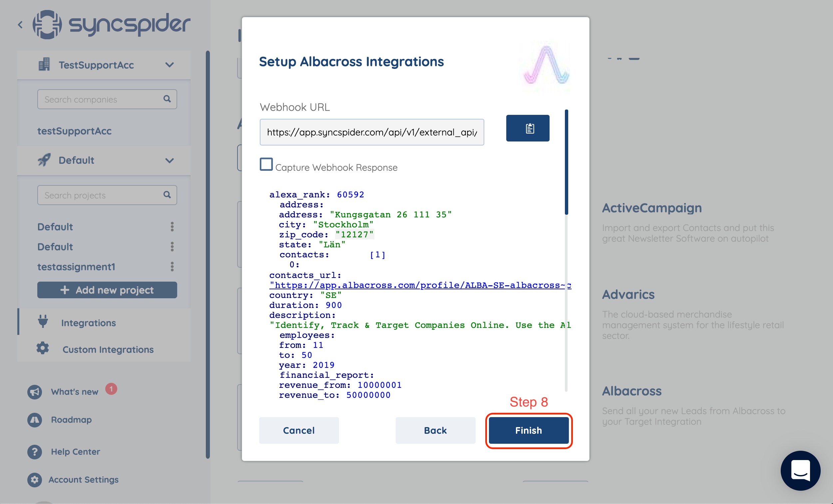Click the country value "SE"
Image resolution: width=833 pixels, height=504 pixels.
[331, 295]
